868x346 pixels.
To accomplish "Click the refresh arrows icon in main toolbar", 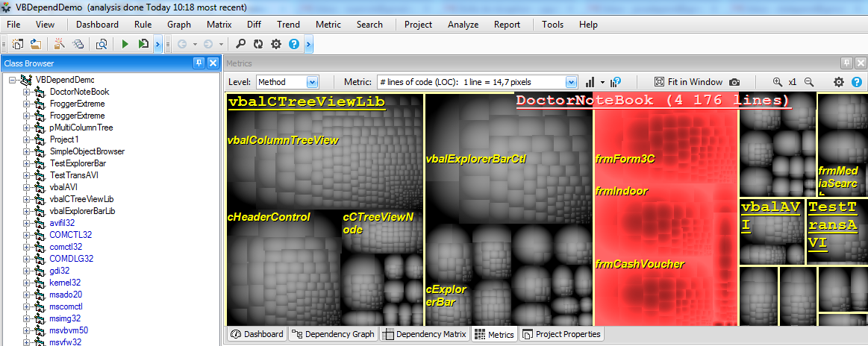I will pos(258,45).
